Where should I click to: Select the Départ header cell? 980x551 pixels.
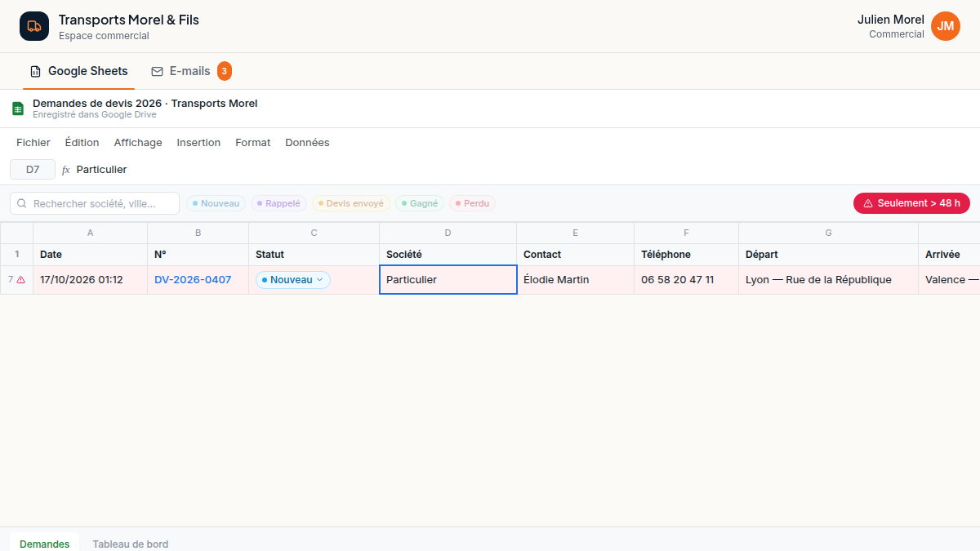[829, 255]
